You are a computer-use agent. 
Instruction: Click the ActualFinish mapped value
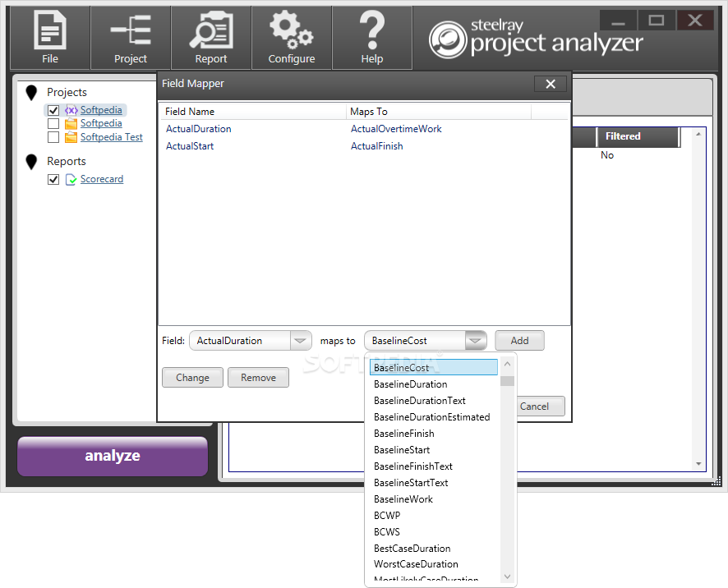376,146
